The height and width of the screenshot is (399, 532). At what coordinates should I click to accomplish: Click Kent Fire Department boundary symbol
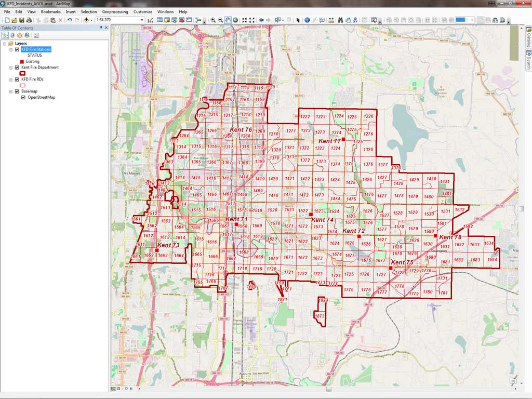pos(23,73)
